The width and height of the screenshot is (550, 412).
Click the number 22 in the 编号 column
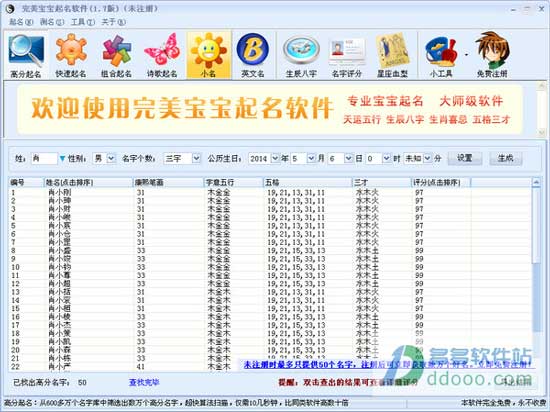coord(15,367)
